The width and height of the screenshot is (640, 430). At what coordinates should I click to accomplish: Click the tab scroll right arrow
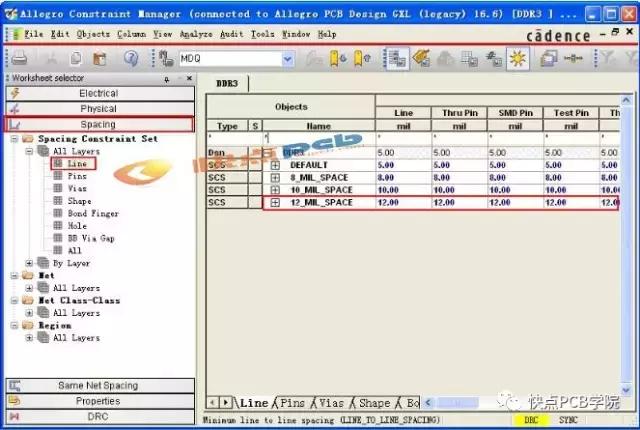(x=225, y=403)
